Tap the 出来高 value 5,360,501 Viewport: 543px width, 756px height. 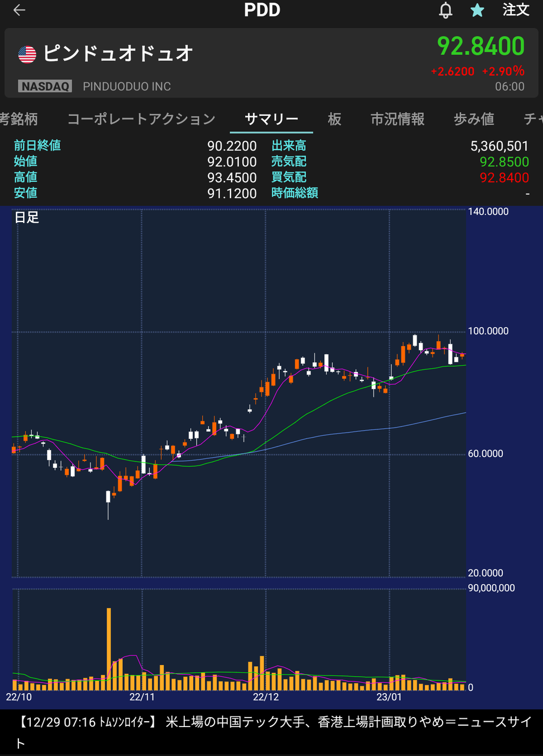[500, 146]
